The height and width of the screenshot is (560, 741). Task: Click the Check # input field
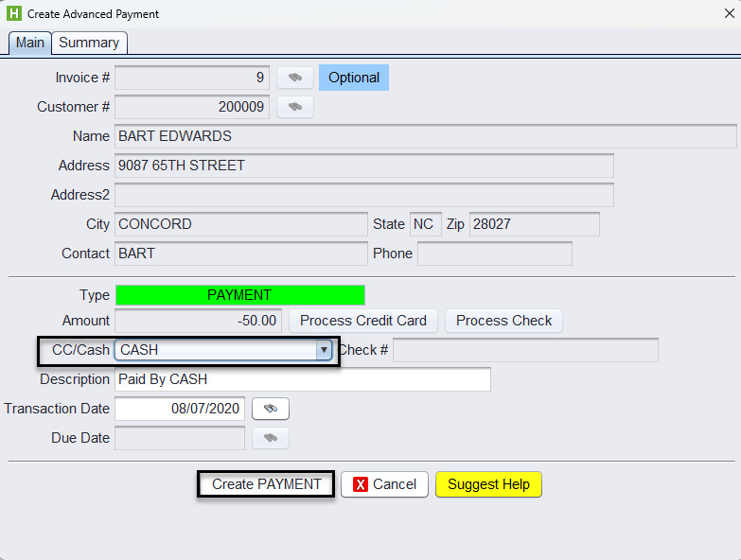pyautogui.click(x=525, y=350)
